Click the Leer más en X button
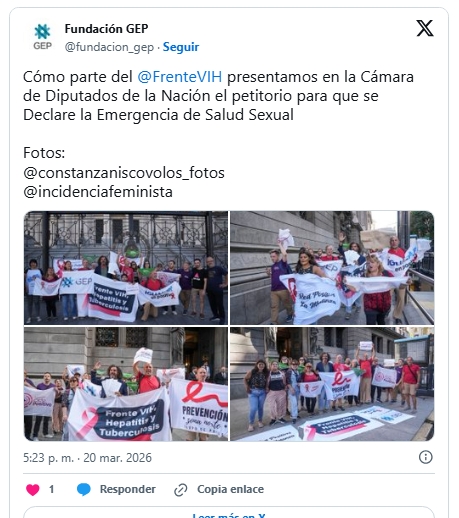This screenshot has width=459, height=518. point(229,513)
